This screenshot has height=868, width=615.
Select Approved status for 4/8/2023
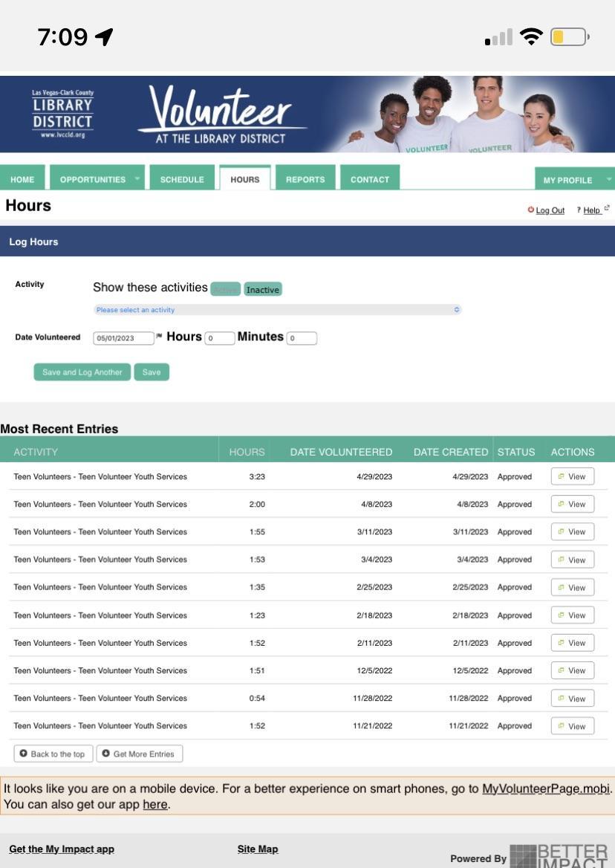514,505
